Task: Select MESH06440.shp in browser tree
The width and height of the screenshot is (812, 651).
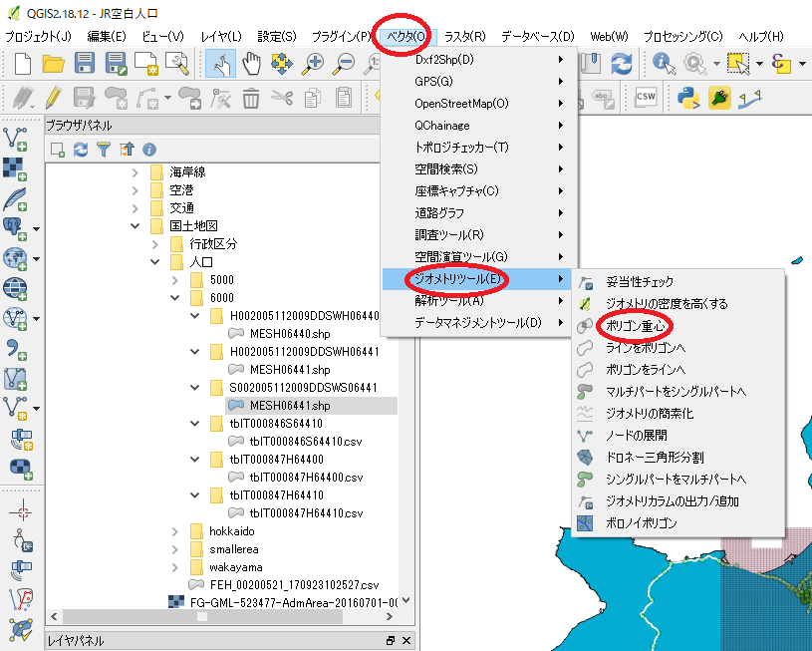Action: coord(290,334)
